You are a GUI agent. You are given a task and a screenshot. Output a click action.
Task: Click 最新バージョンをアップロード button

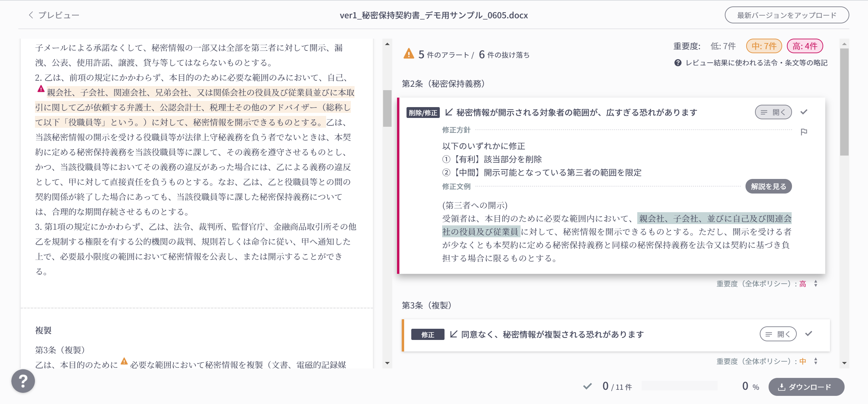(x=787, y=15)
